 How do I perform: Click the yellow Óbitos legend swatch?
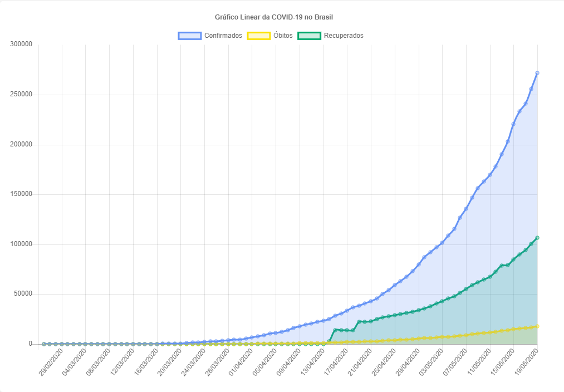click(x=259, y=36)
